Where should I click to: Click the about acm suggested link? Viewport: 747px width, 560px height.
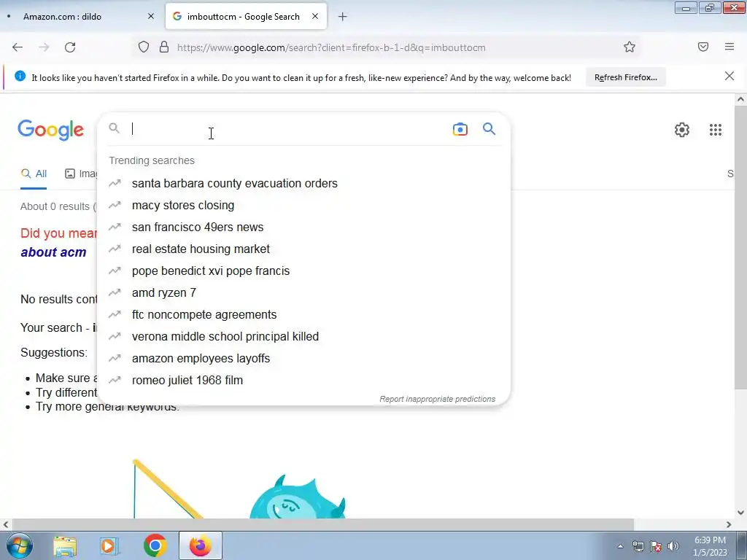pyautogui.click(x=53, y=252)
